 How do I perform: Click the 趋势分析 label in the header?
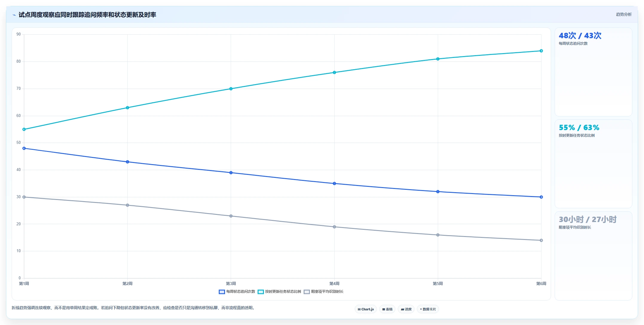coord(624,14)
